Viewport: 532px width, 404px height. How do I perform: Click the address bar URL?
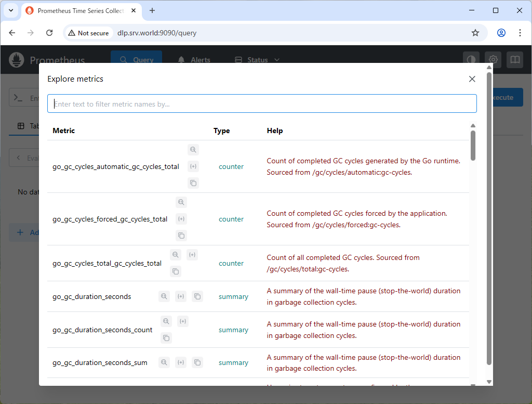click(x=157, y=33)
